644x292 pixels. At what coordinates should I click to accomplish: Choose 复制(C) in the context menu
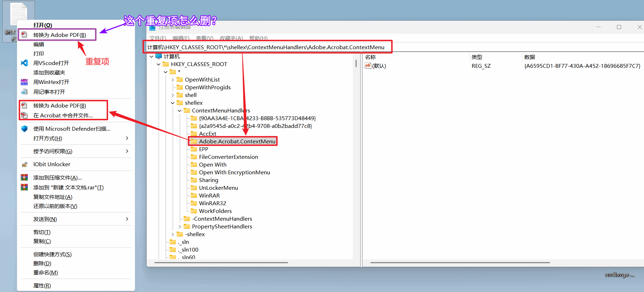pos(76,241)
